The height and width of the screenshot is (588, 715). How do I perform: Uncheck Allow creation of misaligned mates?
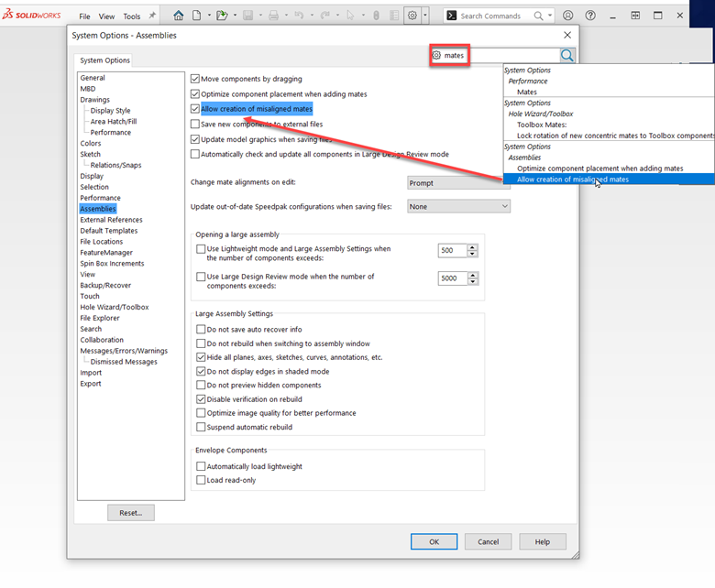pyautogui.click(x=195, y=109)
